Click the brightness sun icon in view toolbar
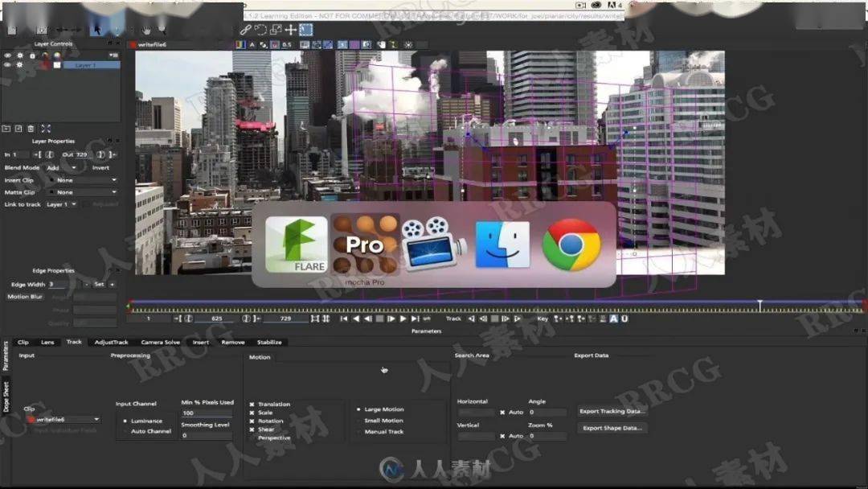Screen dimensions: 868x489 (408, 45)
